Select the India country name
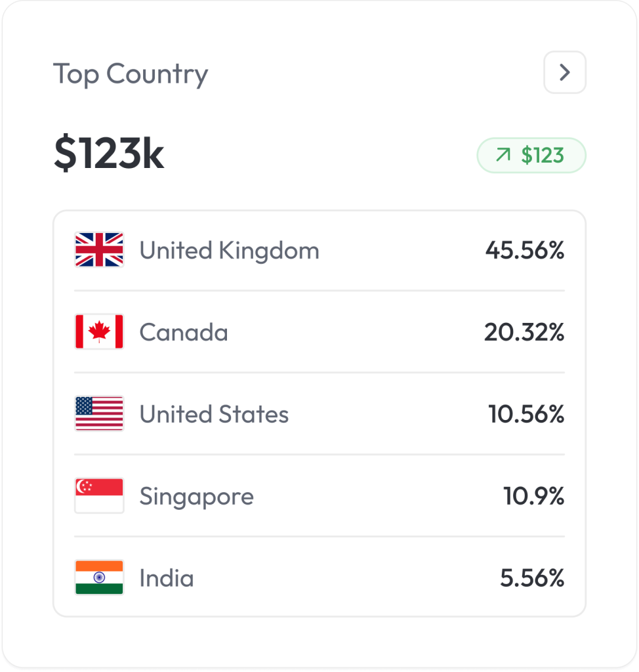This screenshot has width=639, height=672. pos(167,579)
